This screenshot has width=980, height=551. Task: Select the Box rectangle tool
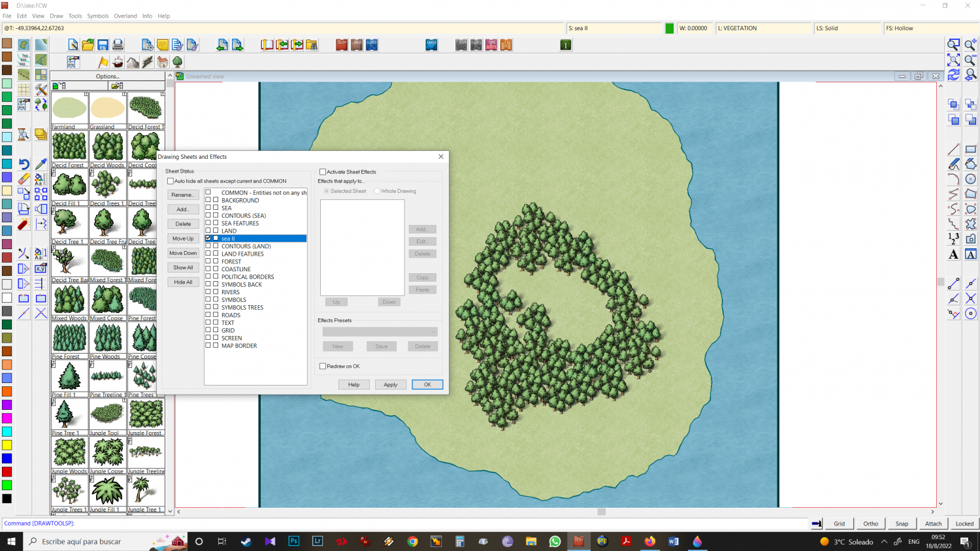pyautogui.click(x=970, y=149)
